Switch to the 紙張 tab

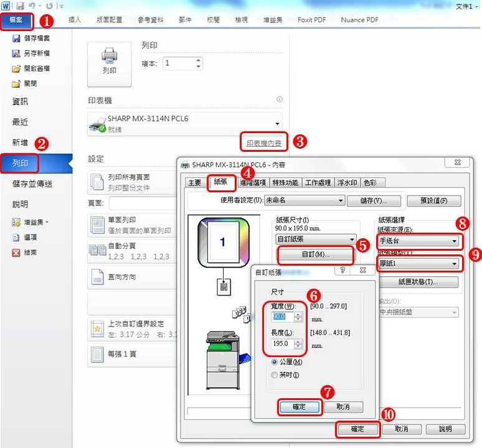tap(221, 182)
